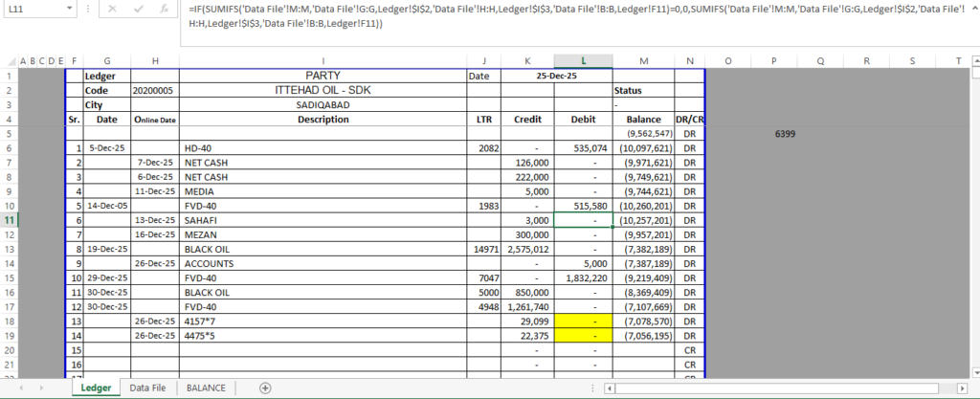
Task: Add a new sheet with plus icon
Action: tap(265, 388)
